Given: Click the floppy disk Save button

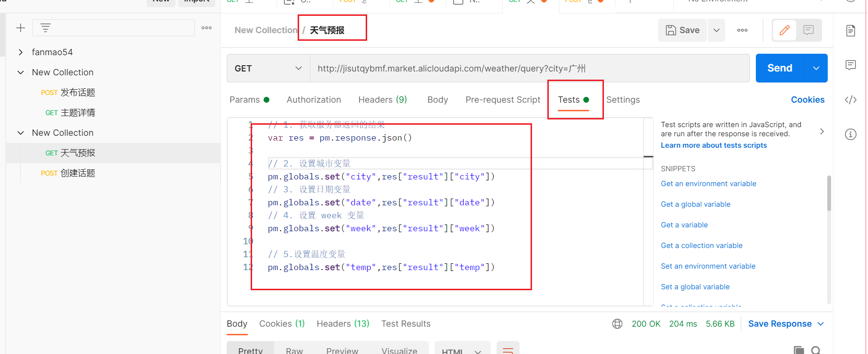Looking at the screenshot, I should (x=683, y=30).
